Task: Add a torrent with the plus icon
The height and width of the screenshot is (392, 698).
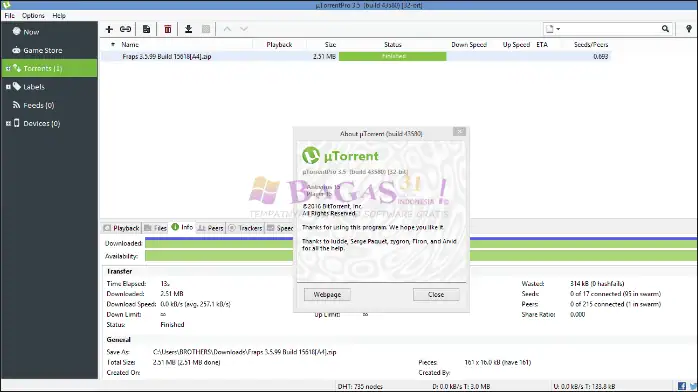Action: [109, 29]
